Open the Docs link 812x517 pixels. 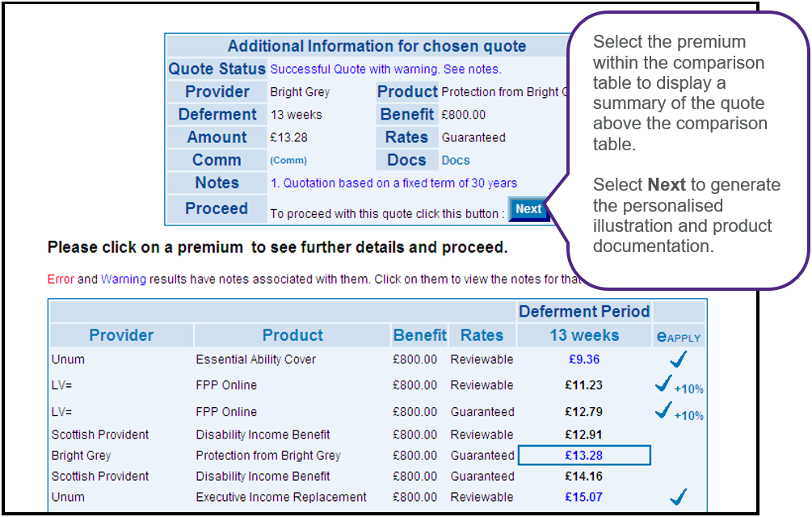(x=455, y=161)
